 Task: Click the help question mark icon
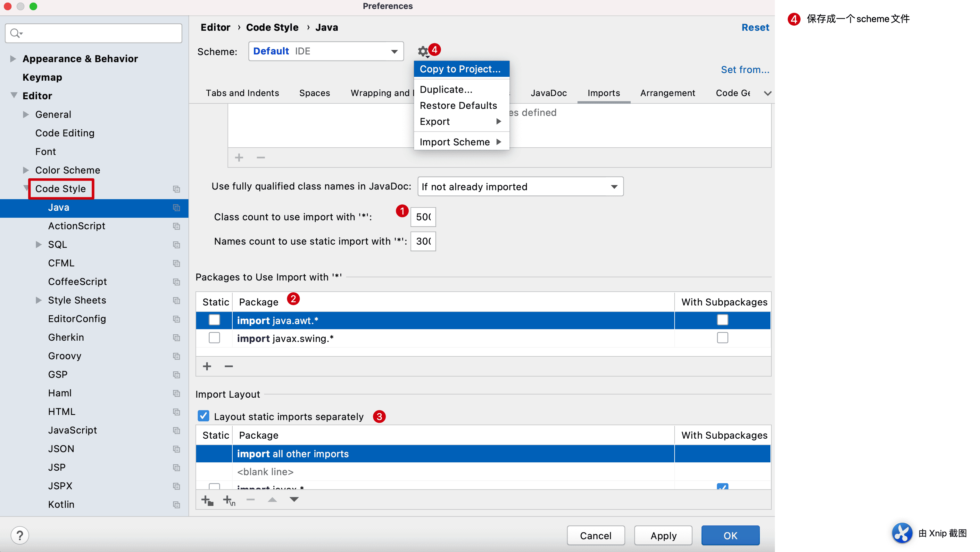(20, 535)
